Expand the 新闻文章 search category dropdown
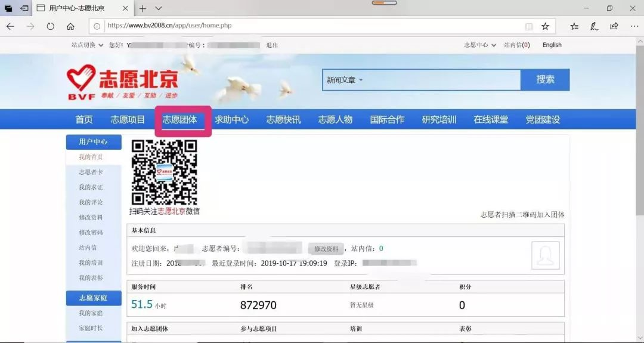 pos(345,80)
